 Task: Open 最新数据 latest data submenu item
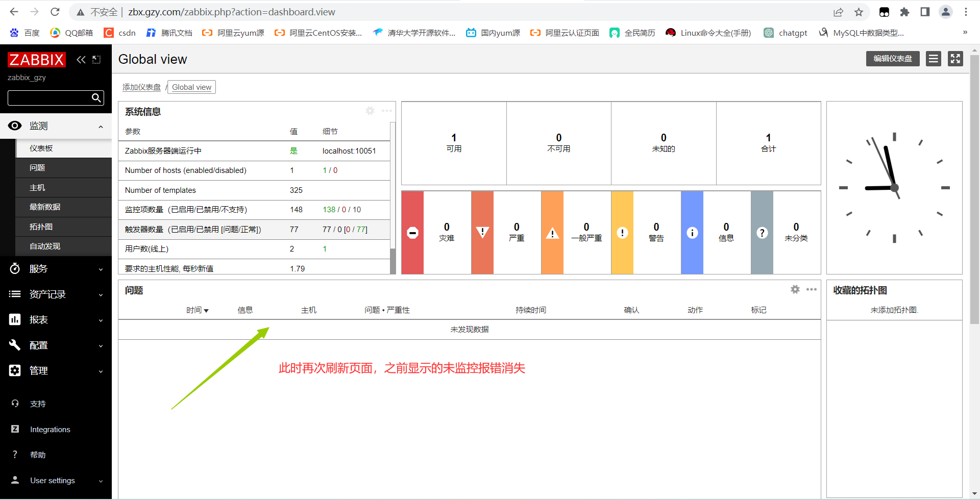point(64,207)
